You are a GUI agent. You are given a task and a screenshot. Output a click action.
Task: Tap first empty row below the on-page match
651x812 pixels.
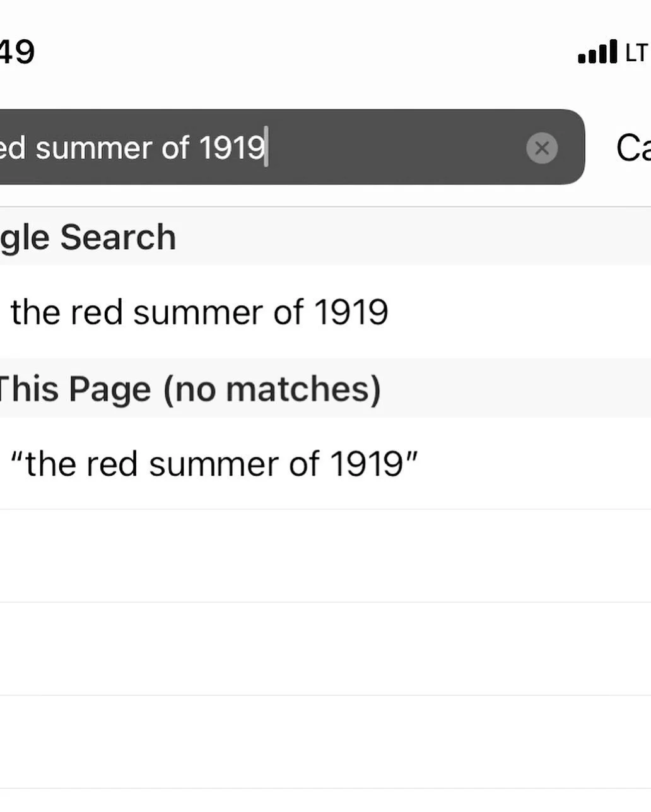[x=325, y=556]
